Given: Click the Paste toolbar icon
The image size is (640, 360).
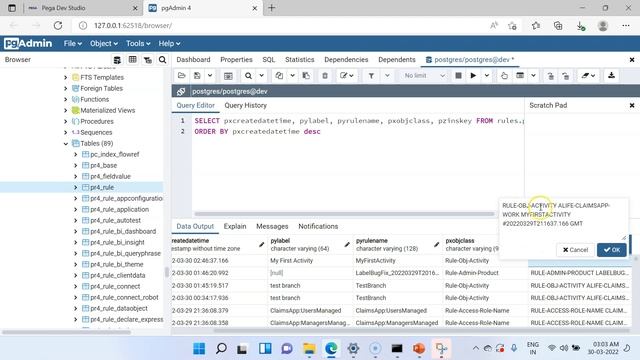Looking at the screenshot, I should click(306, 76).
